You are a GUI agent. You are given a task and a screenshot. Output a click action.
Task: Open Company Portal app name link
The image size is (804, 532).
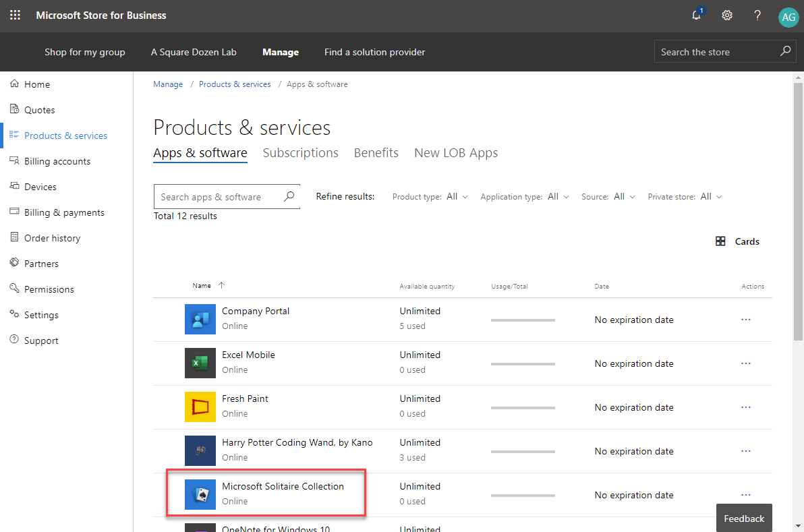256,311
